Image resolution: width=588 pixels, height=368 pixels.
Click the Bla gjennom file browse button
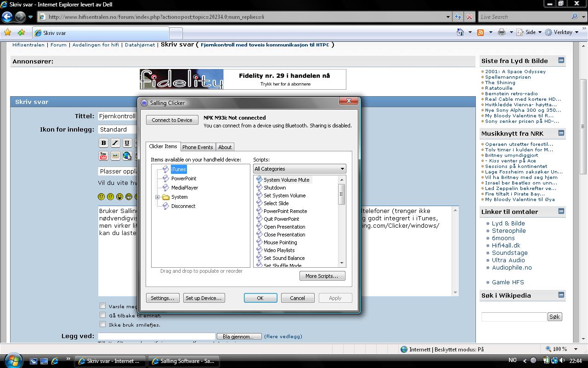[238, 337]
